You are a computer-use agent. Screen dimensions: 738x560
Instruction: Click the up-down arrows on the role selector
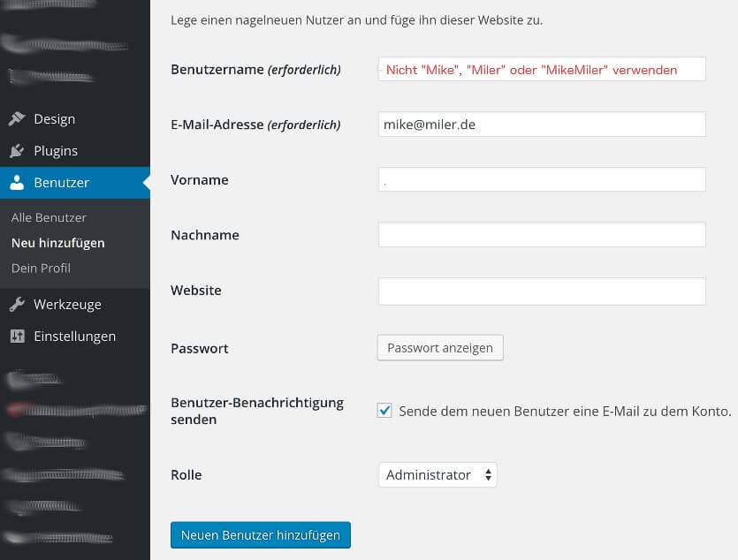click(x=488, y=474)
